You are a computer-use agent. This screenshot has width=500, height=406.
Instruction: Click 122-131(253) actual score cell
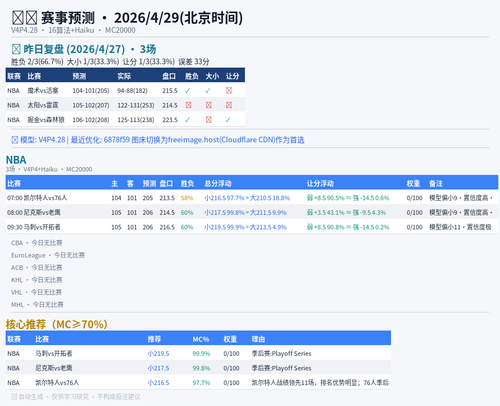[136, 105]
